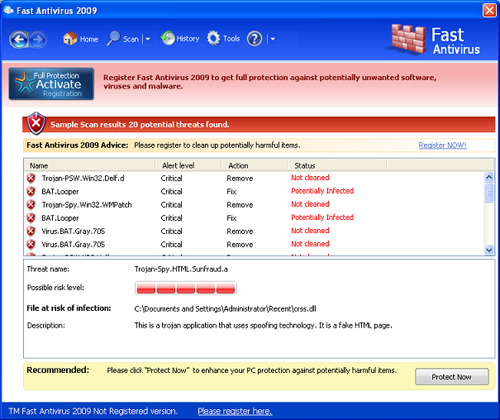
Task: Expand the Scan dropdown arrow
Action: (148, 39)
